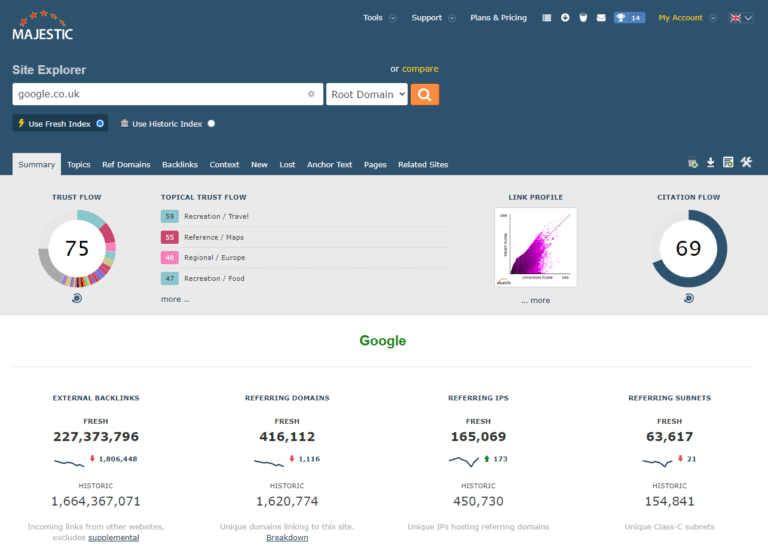Image resolution: width=768 pixels, height=548 pixels.
Task: Click the orange search button
Action: pos(425,95)
